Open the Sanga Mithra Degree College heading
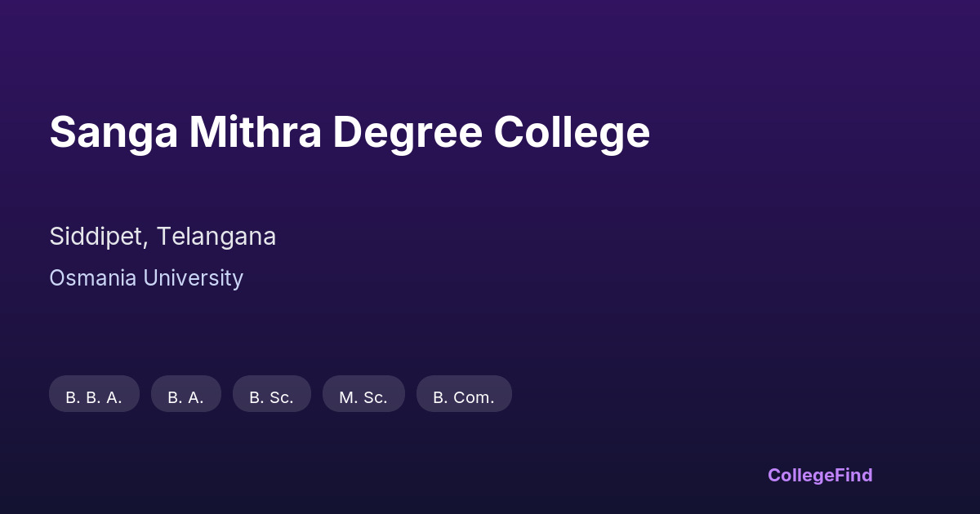Viewport: 980px width, 514px height. click(350, 132)
